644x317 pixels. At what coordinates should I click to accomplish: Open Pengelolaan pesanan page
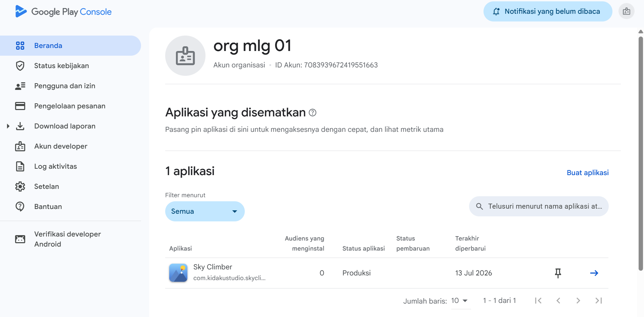[71, 106]
